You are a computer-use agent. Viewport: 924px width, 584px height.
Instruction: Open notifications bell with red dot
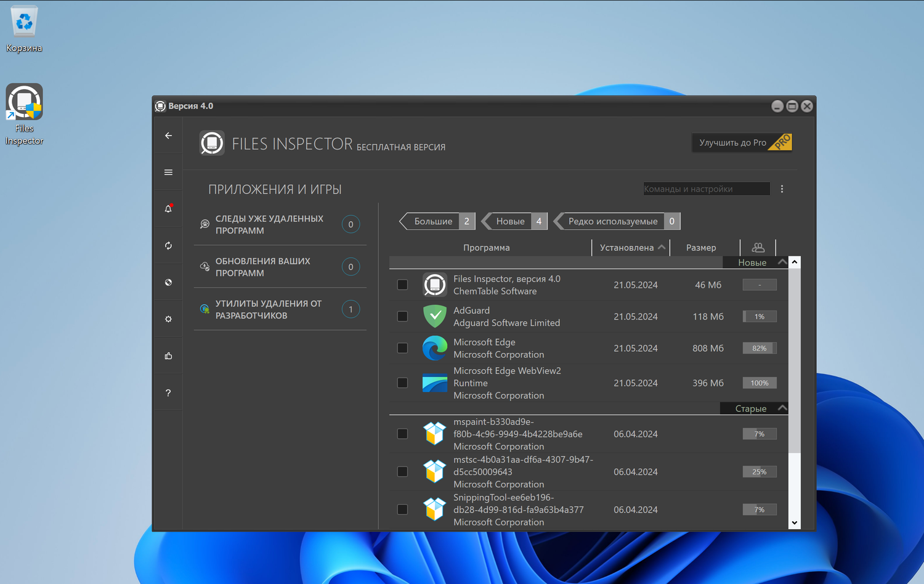pyautogui.click(x=168, y=209)
